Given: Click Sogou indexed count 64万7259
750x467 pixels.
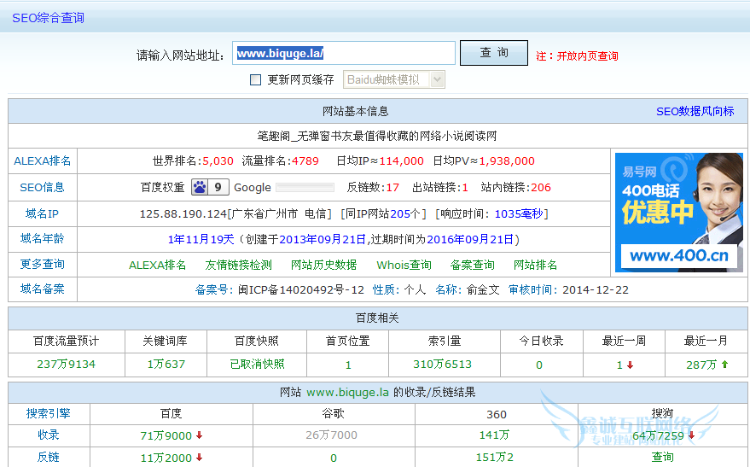Looking at the screenshot, I should point(658,436).
